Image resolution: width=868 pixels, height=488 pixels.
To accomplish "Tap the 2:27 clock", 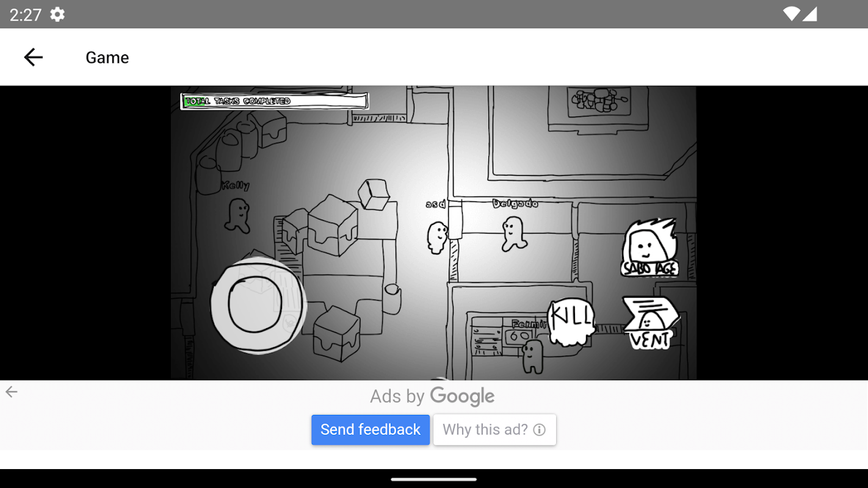I will pos(26,15).
